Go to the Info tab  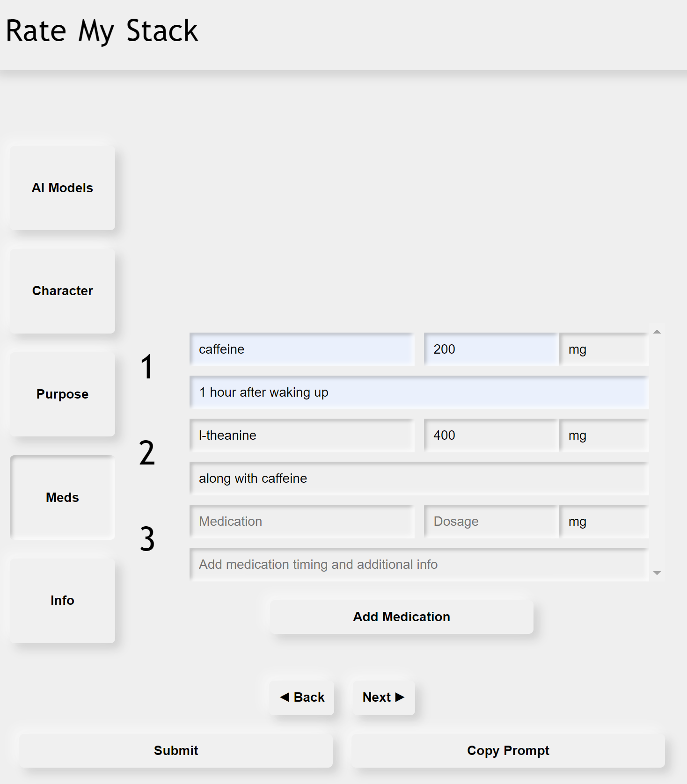click(62, 601)
